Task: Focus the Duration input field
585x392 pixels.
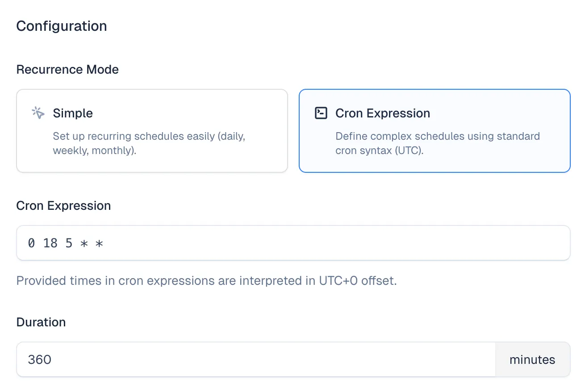Action: coord(255,359)
